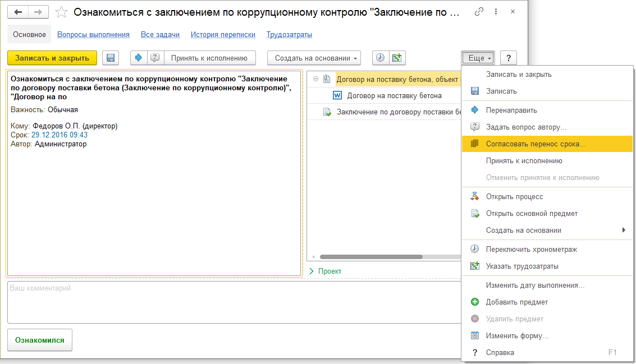Click the redirect blue arrow toolbar icon
The height and width of the screenshot is (364, 636).
(139, 58)
